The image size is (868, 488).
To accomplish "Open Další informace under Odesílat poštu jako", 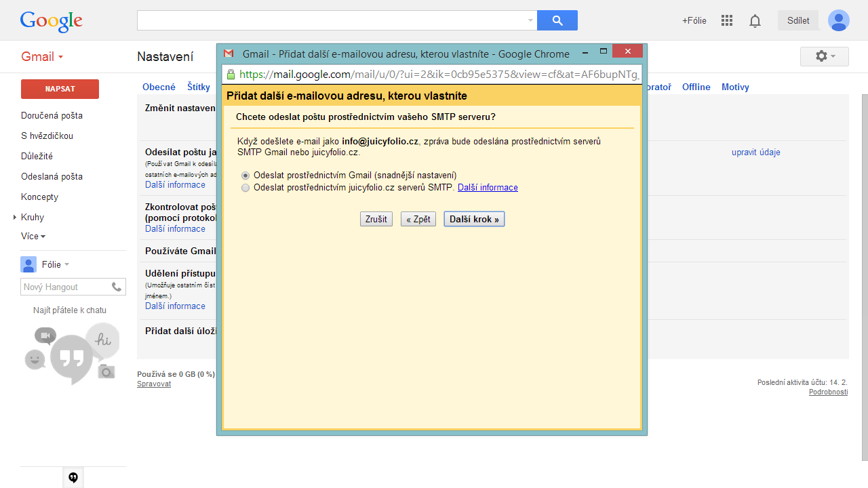I will coord(175,184).
